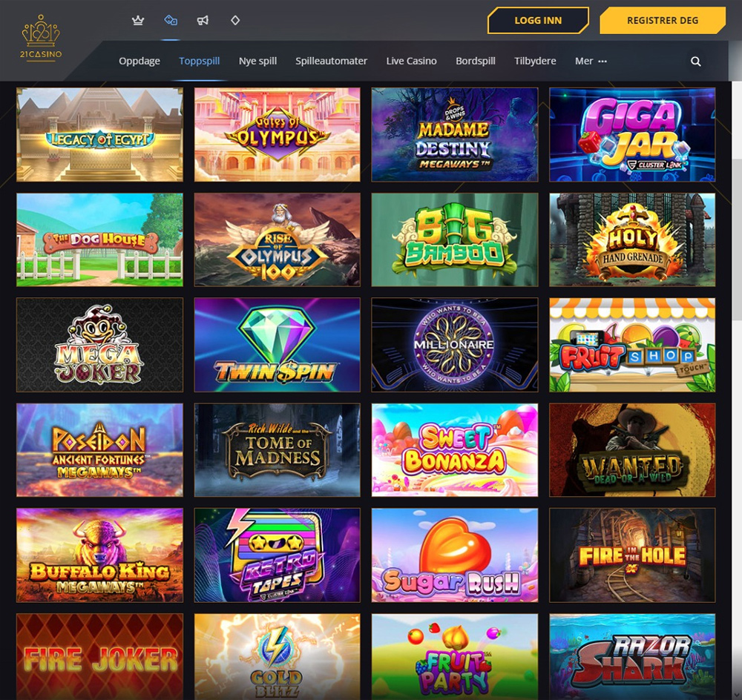Click the Registrer deg button
Screen dimensions: 742x700
(663, 20)
